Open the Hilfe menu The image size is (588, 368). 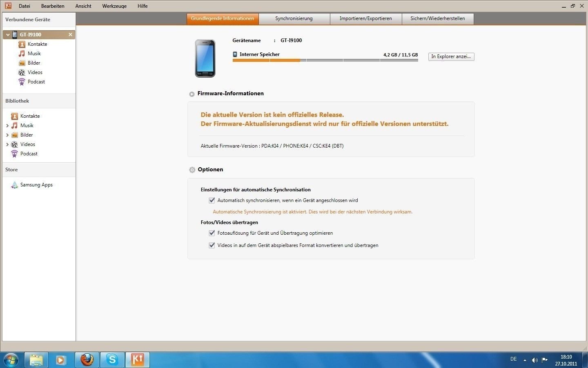(143, 6)
